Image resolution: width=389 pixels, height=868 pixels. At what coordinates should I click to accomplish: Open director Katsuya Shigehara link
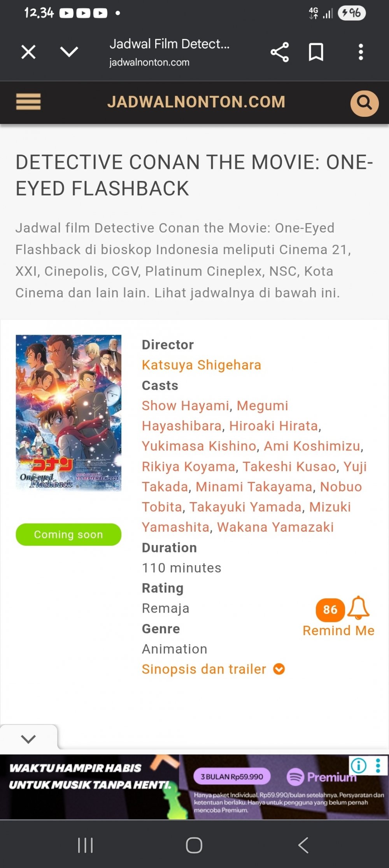pyautogui.click(x=202, y=365)
